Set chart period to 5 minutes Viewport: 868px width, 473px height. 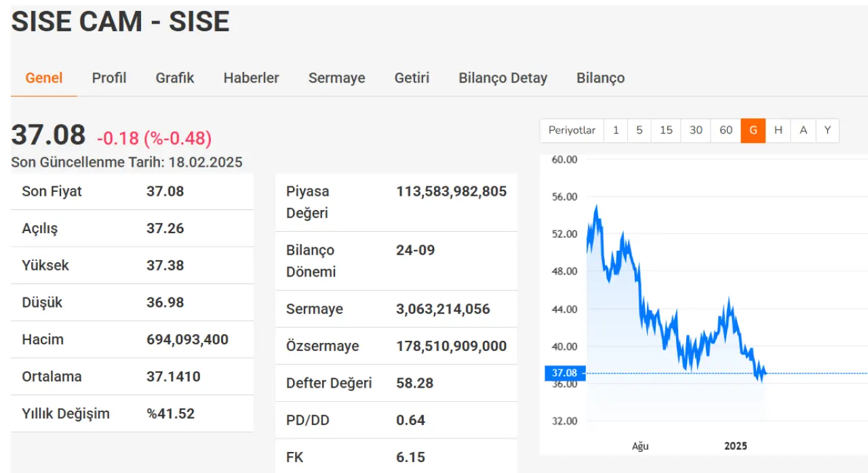(x=639, y=130)
